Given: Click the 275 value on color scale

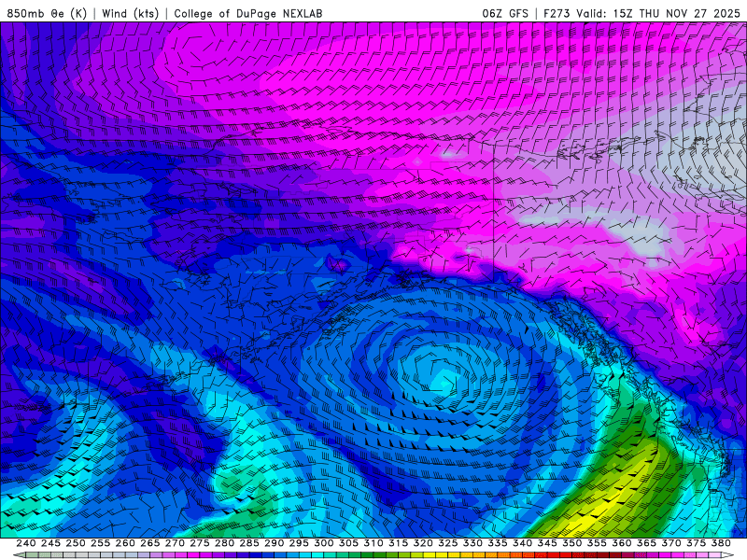Looking at the screenshot, I should point(199,543).
